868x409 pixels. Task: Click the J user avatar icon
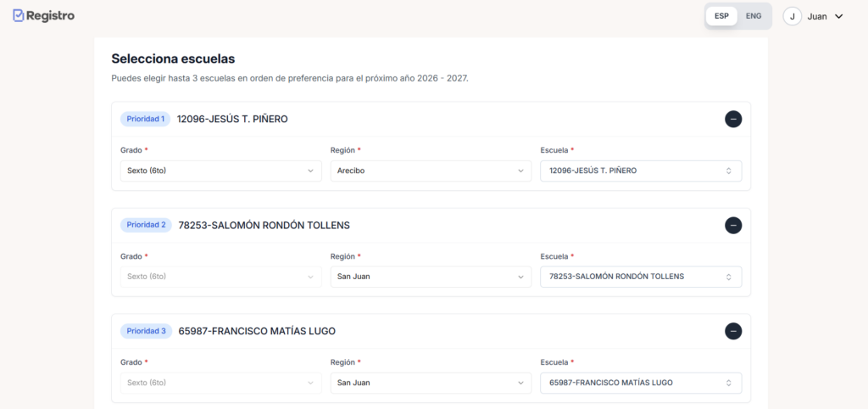coord(792,16)
